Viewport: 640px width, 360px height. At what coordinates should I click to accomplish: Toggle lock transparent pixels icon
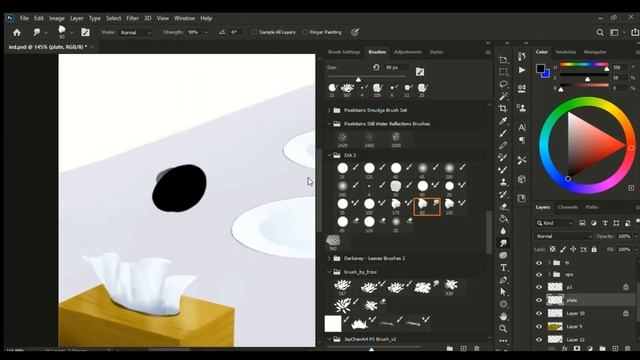[553, 249]
